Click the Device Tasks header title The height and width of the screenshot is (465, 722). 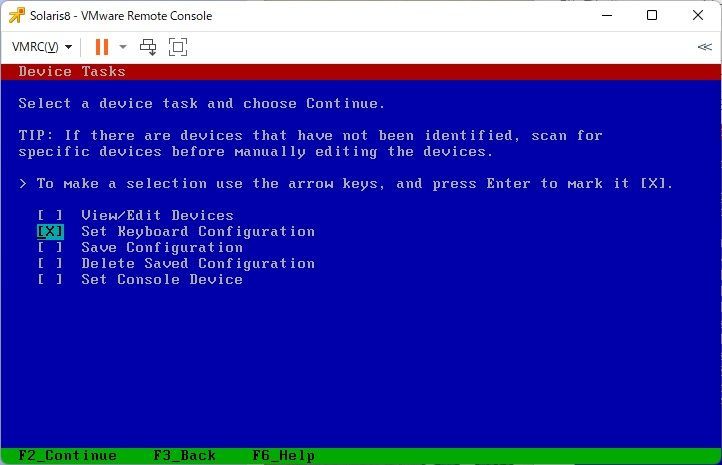click(72, 71)
